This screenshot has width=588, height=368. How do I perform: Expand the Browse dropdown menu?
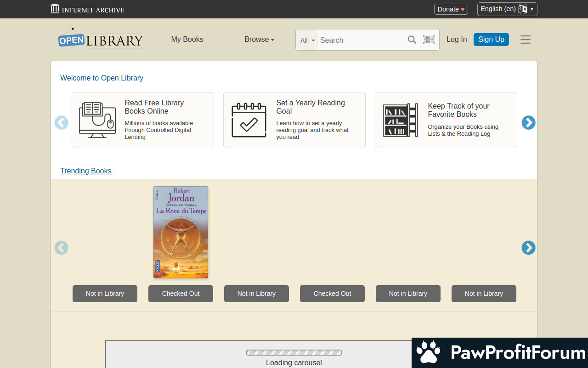[x=259, y=40]
